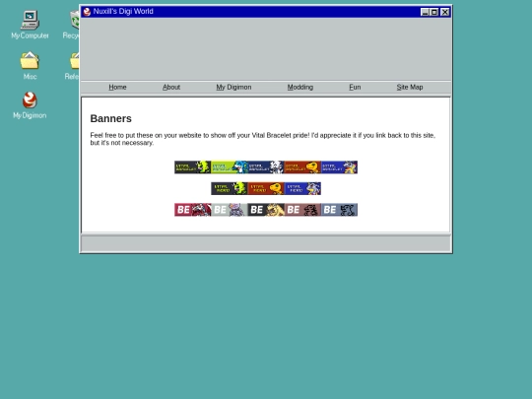
Task: Open the My Digimon desktop shortcut
Action: click(x=30, y=105)
